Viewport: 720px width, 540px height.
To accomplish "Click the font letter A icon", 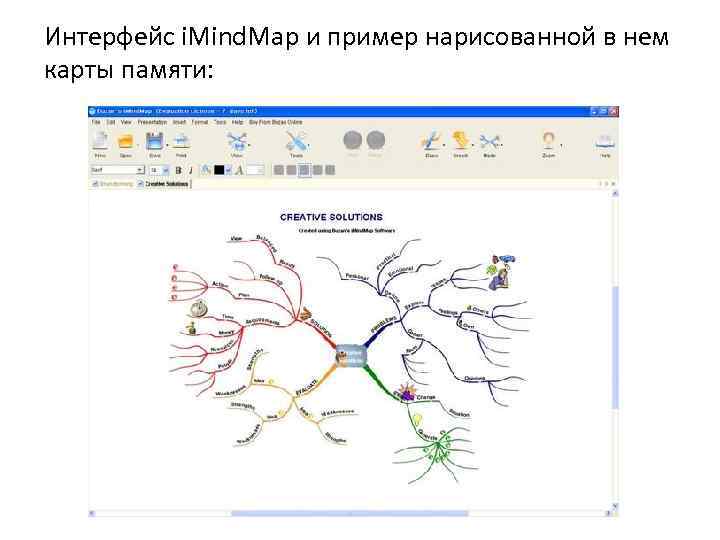I will coord(239,170).
